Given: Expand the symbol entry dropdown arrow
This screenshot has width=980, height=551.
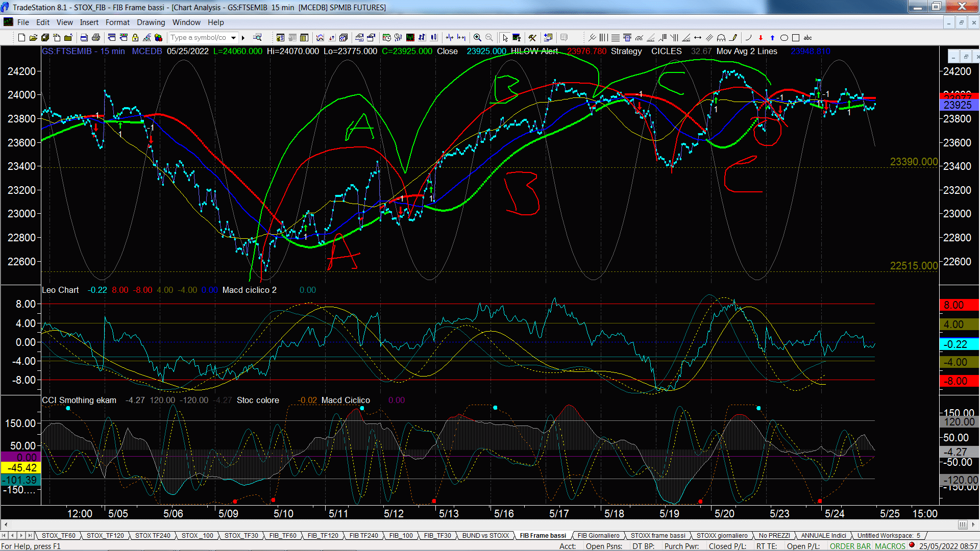Looking at the screenshot, I should [x=233, y=38].
